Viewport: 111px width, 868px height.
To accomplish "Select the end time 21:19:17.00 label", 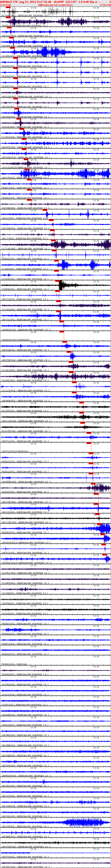I will click(105, 5).
